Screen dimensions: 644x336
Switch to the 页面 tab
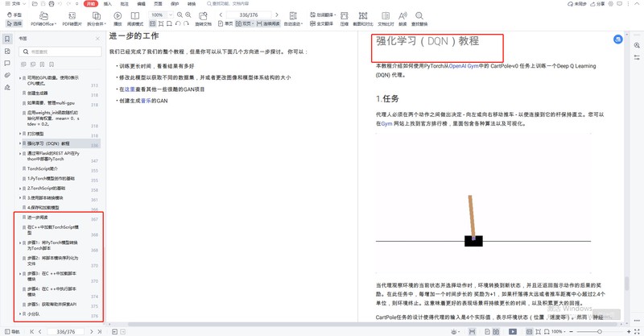tap(158, 4)
